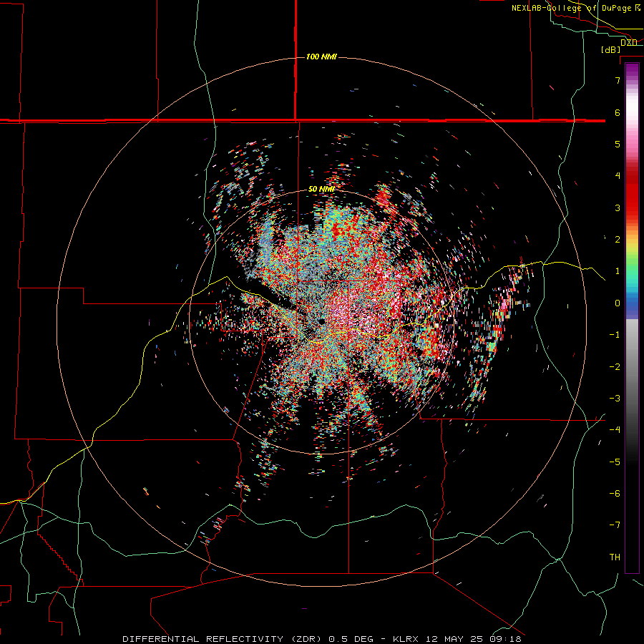Click the "5" value on color scale
644x644 pixels.
[618, 144]
